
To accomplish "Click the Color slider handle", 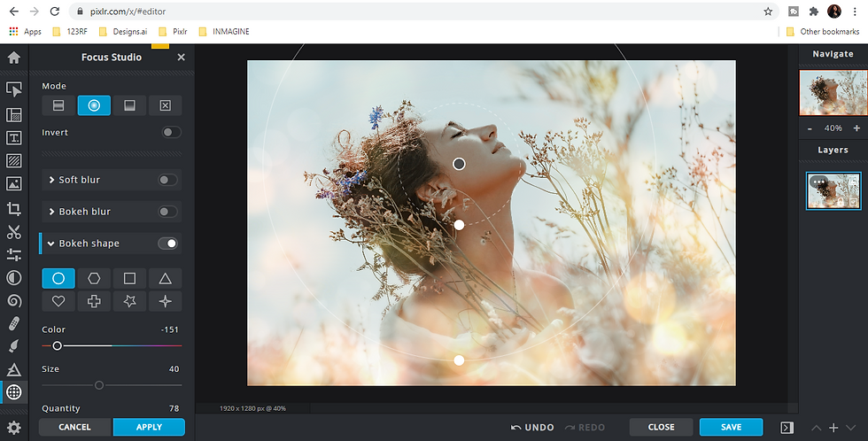I will [57, 346].
